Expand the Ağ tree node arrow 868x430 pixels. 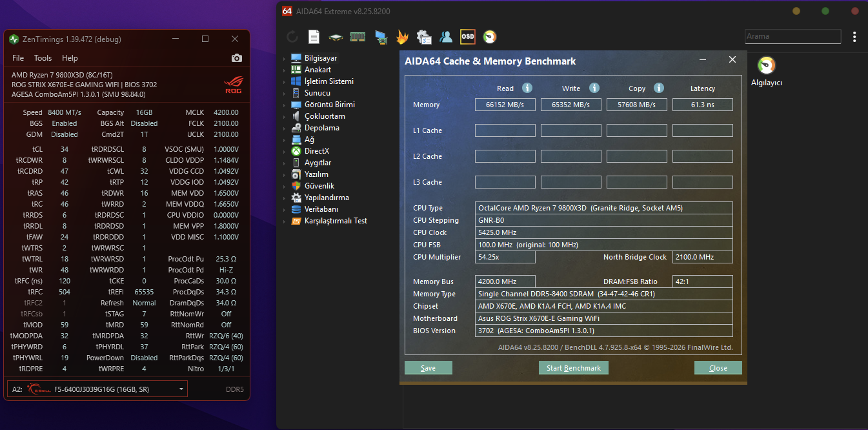tap(284, 140)
